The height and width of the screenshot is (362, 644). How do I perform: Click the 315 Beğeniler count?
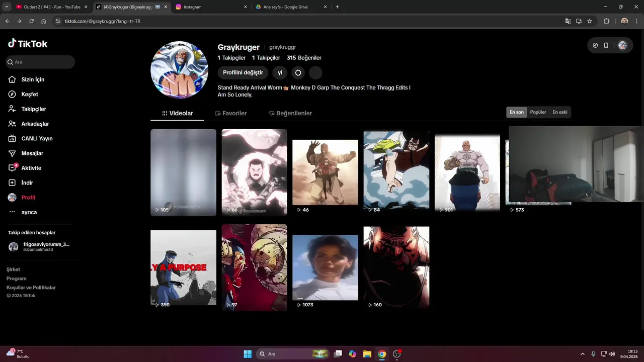304,58
